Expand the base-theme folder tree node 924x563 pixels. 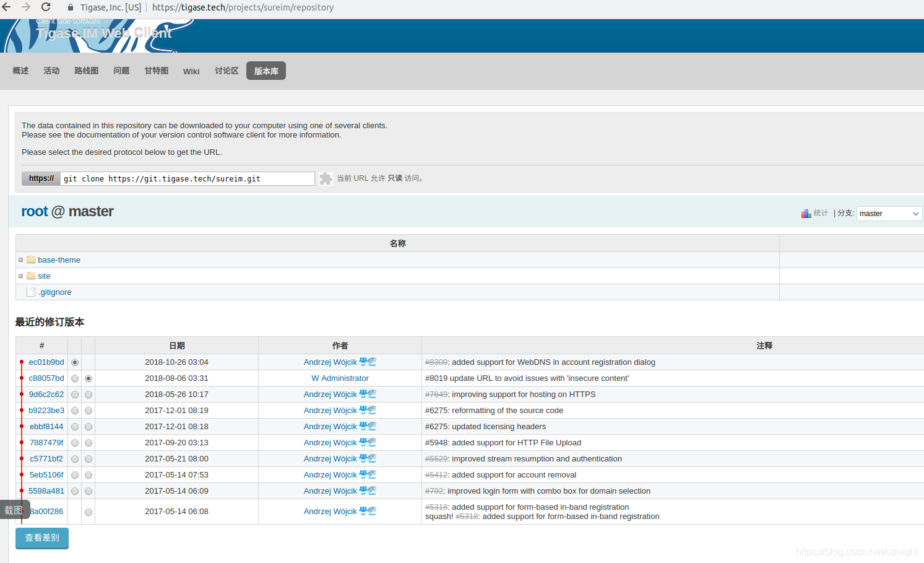pyautogui.click(x=20, y=260)
